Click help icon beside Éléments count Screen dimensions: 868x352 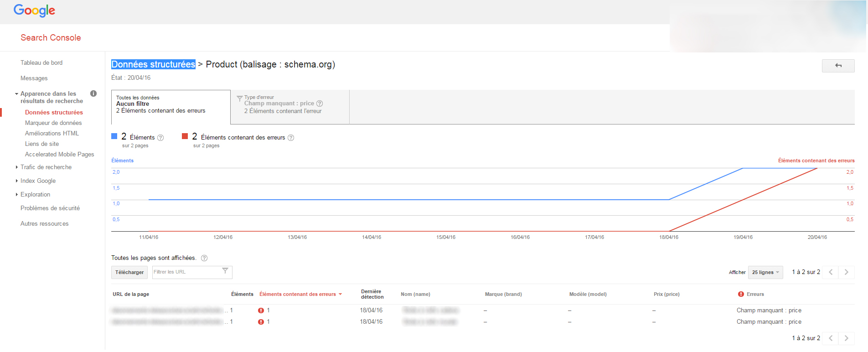click(x=160, y=138)
